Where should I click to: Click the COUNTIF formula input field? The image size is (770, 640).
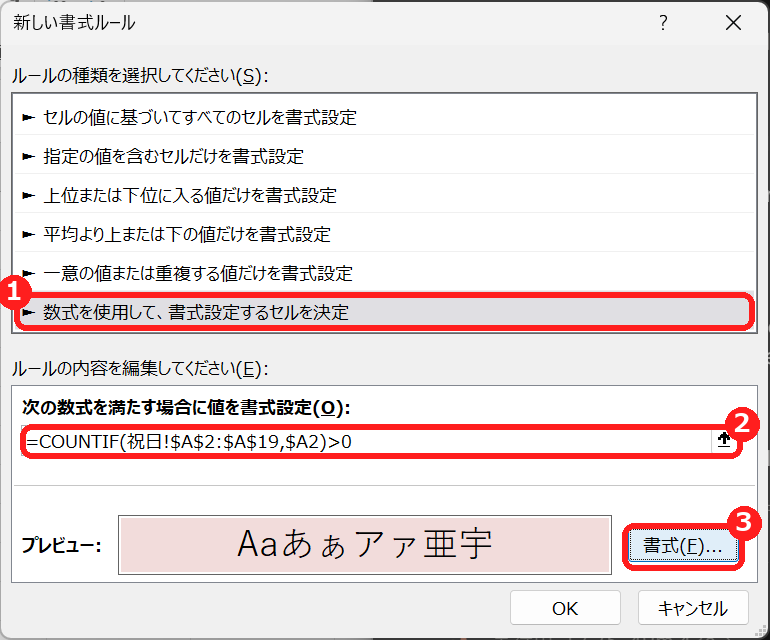(x=367, y=442)
